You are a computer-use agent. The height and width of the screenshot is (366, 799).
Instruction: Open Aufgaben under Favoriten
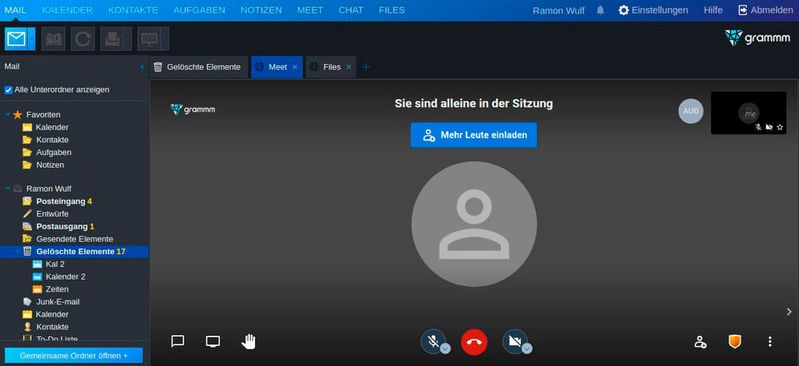[x=54, y=152]
